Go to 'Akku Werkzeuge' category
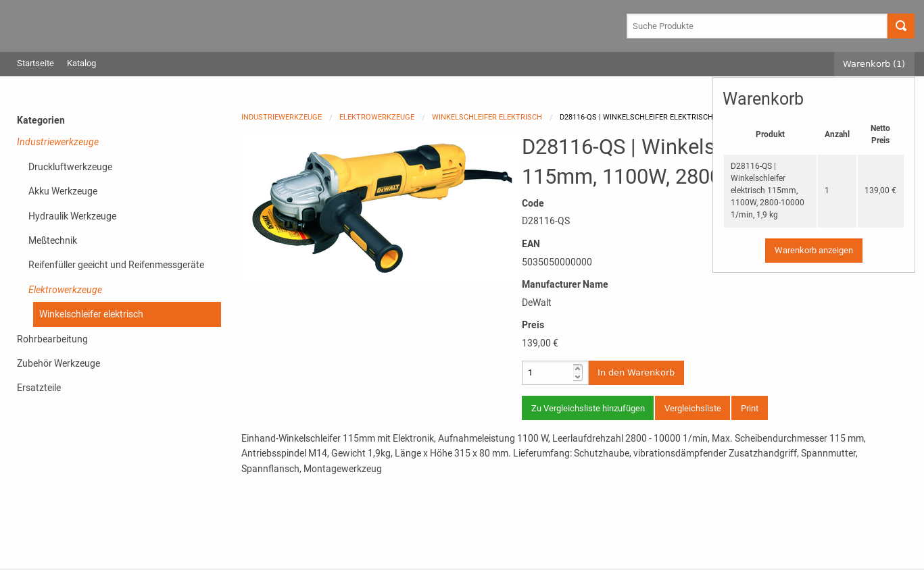Screen dimensions: 924x570 pos(63,191)
